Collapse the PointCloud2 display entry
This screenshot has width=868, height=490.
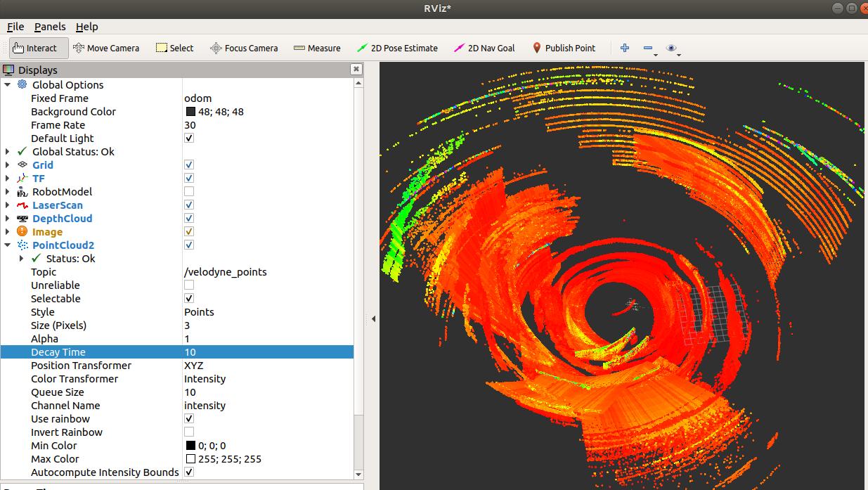pyautogui.click(x=8, y=245)
